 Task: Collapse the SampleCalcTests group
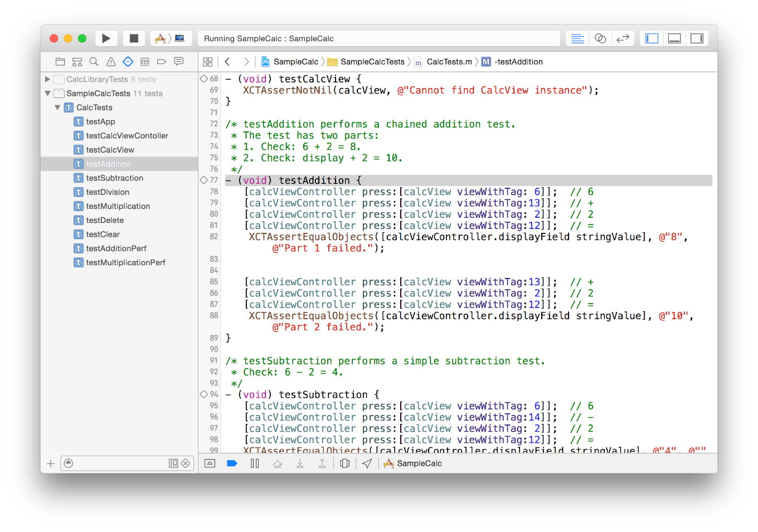click(x=48, y=94)
